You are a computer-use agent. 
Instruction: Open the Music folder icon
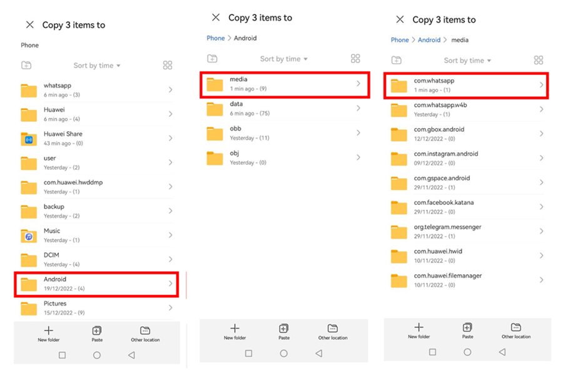pos(29,236)
